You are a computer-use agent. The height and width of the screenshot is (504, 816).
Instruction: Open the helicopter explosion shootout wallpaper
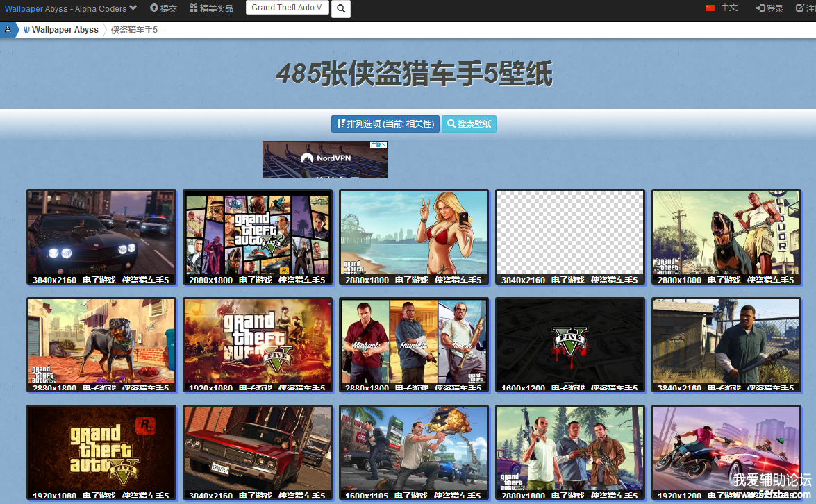pos(414,453)
